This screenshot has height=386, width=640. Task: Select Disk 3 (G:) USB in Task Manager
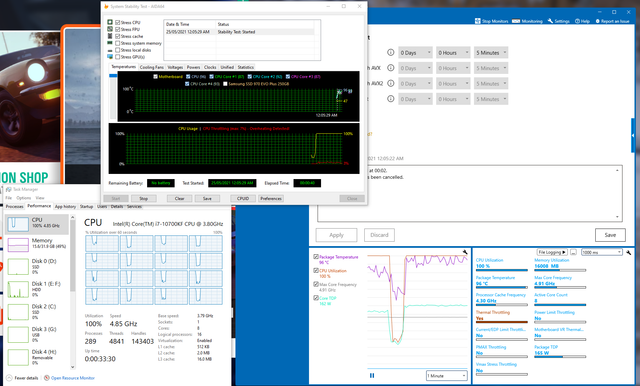tap(38, 334)
